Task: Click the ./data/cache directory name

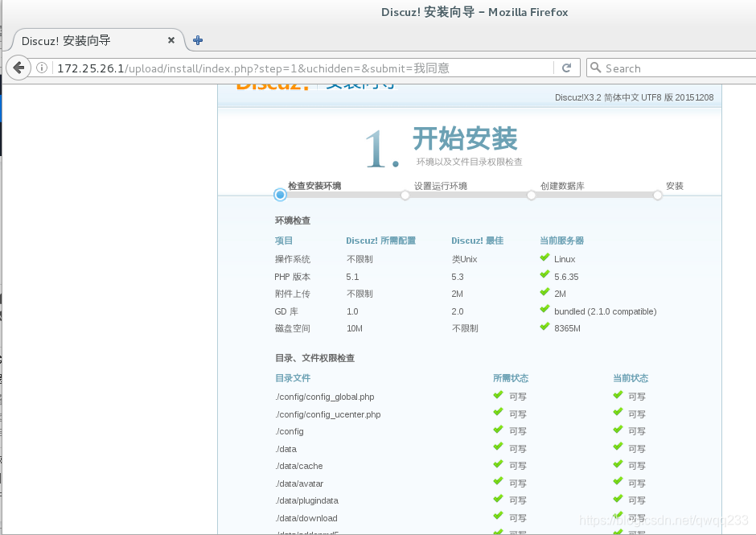Action: [299, 466]
